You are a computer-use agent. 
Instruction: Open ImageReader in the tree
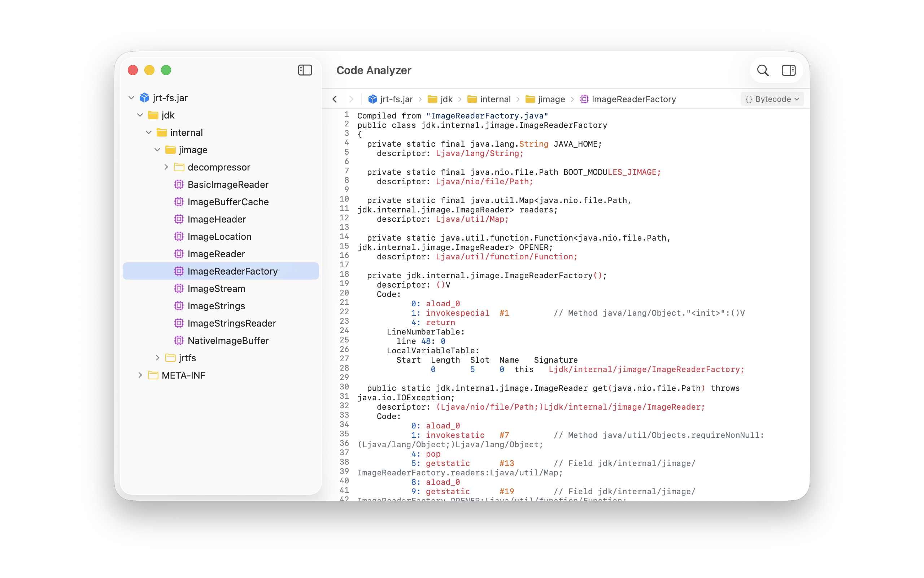(216, 254)
